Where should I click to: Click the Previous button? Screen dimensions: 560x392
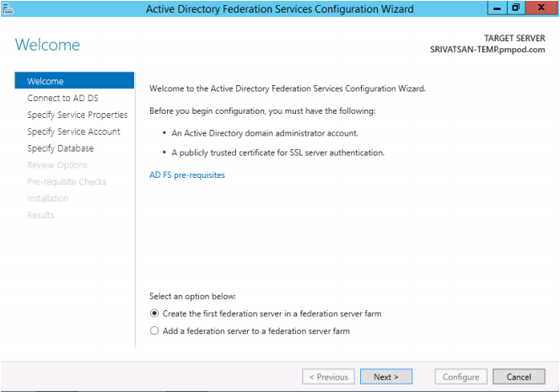point(329,377)
